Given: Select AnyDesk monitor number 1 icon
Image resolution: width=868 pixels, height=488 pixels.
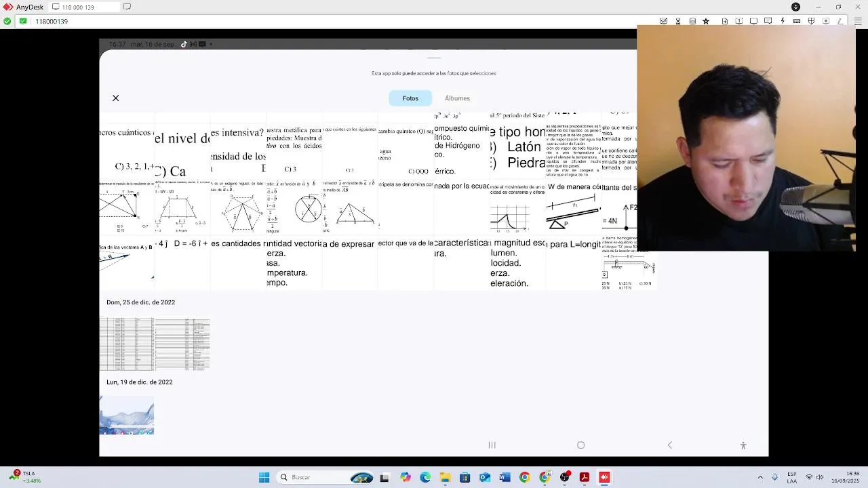Looking at the screenshot, I should tap(739, 21).
